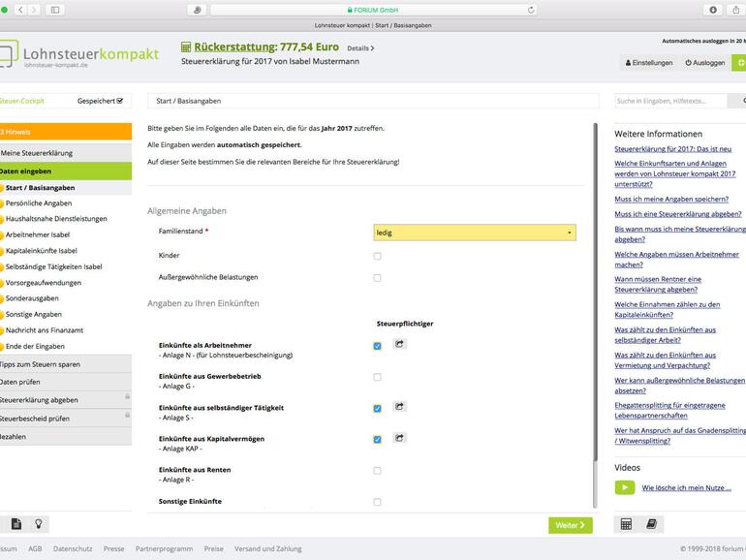This screenshot has height=560, width=746.
Task: Tick the Kinder checkbox
Action: (x=377, y=256)
